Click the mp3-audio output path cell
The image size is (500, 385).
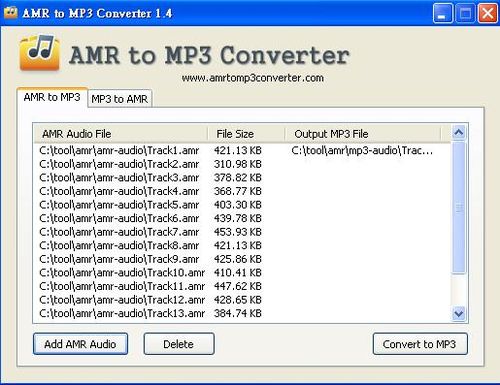pyautogui.click(x=362, y=150)
